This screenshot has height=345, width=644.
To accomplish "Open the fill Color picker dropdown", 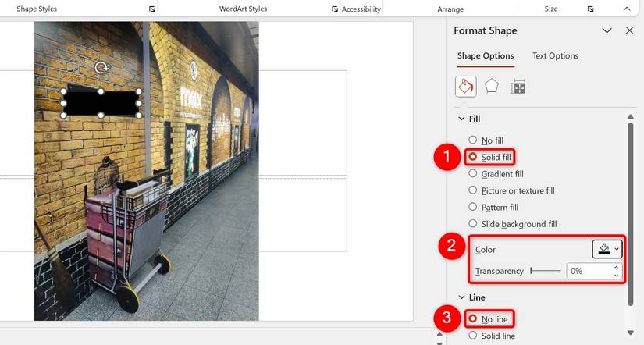I will click(x=607, y=249).
